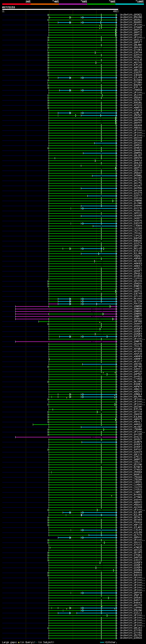Open hit UniRef100_Q9WR84
This screenshot has height=644, width=146.
tap(131, 309)
